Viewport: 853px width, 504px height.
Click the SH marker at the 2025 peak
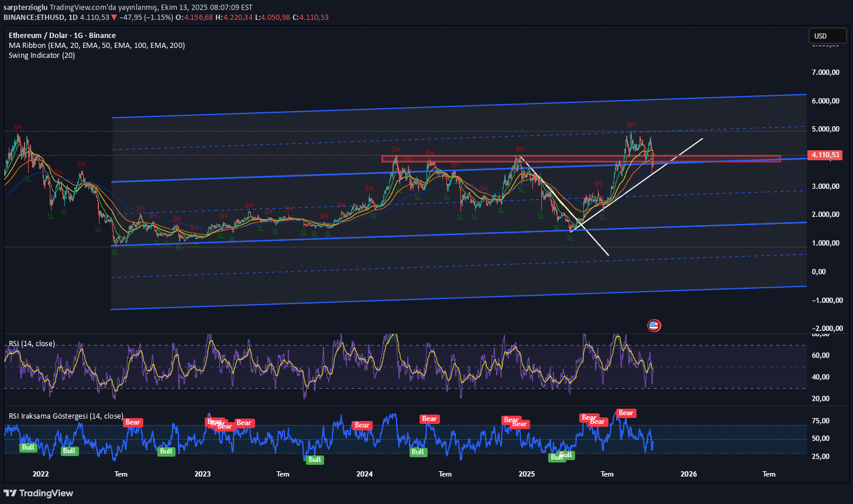[x=631, y=125]
